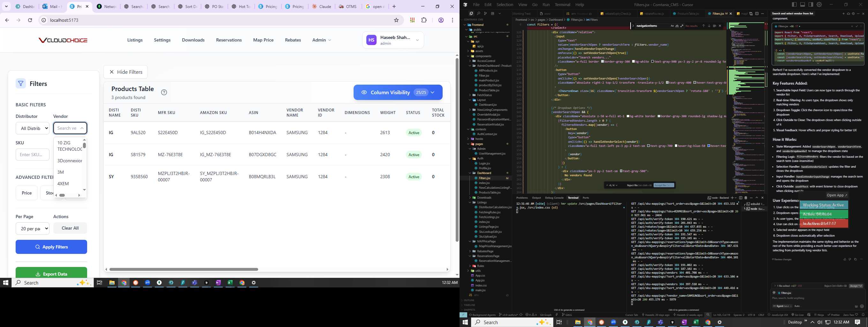Click the vendor dropdown's vertical scrollbar thumb
868x327 pixels.
coord(84,145)
